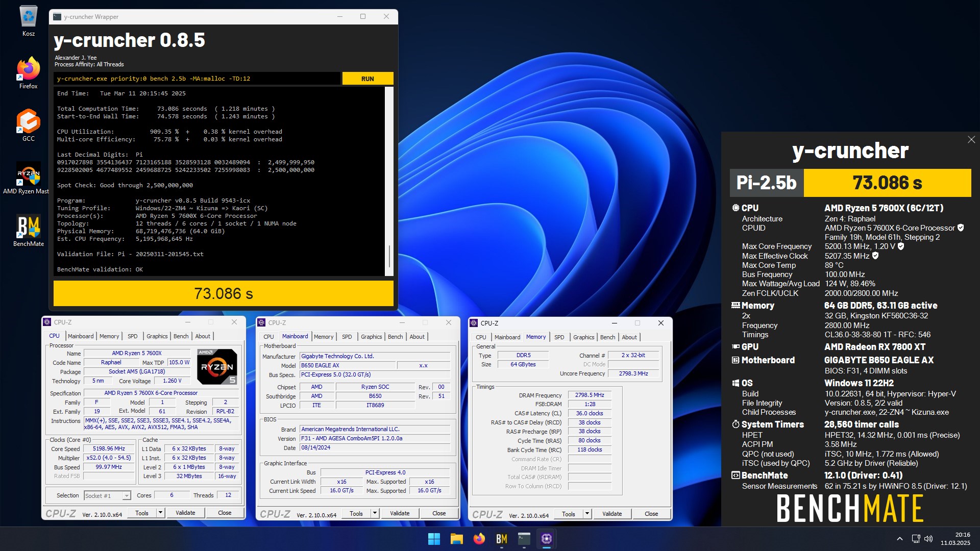Viewport: 980px width, 551px height.
Task: Click the CAS# Latency 36.0 clocks value
Action: 590,413
